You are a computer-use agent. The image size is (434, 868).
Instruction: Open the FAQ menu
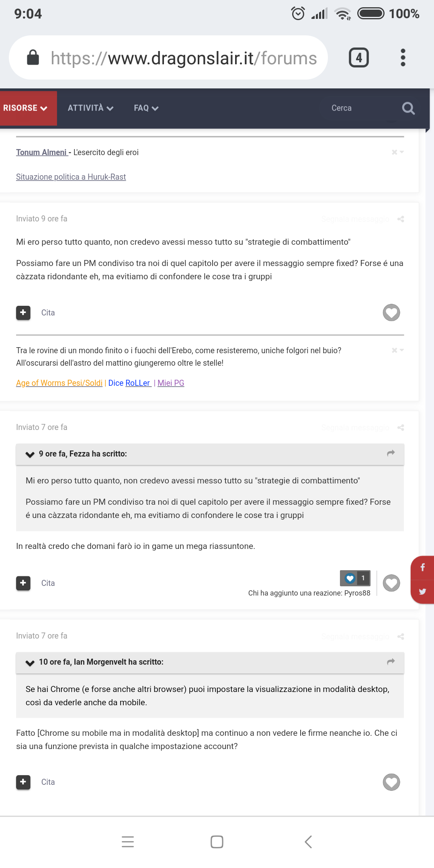146,108
